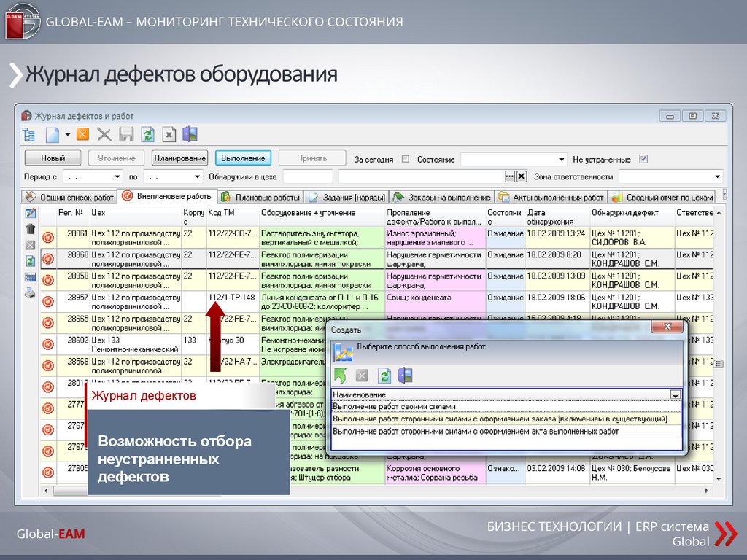
Task: Switch to Сводный отчет по цехам tab
Action: click(x=662, y=197)
